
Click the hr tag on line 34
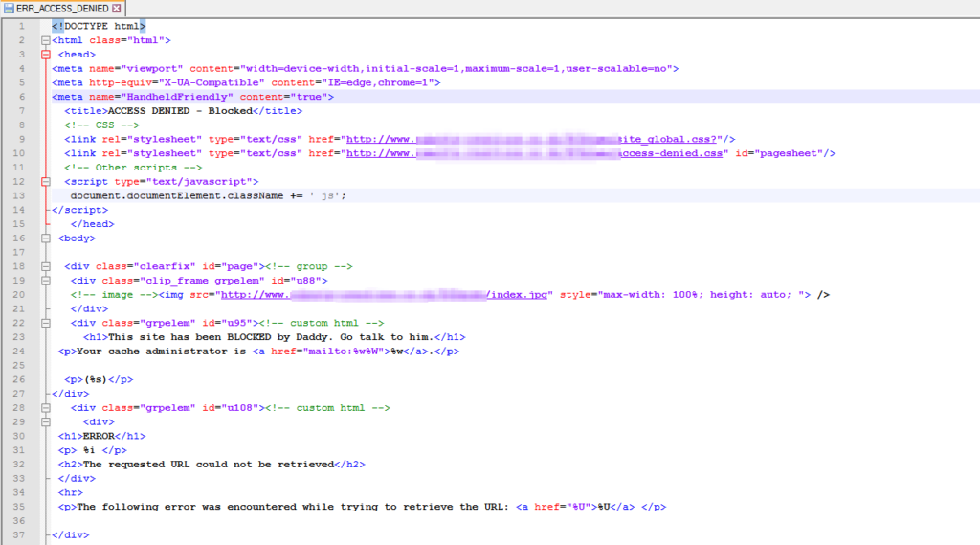tap(71, 493)
